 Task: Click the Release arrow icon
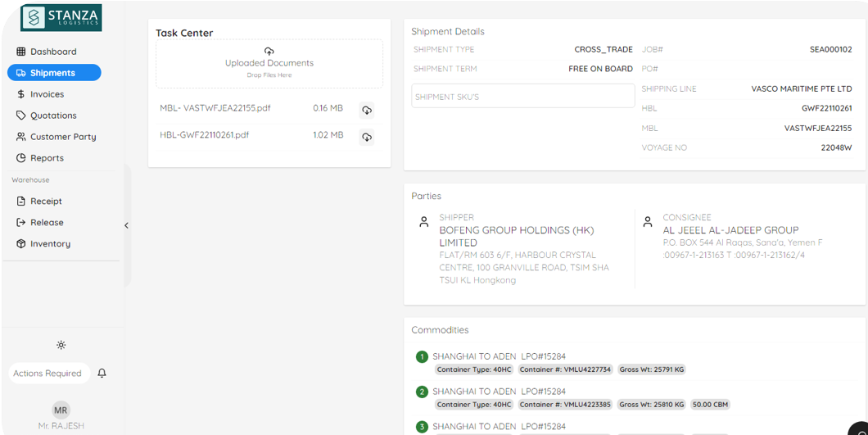tap(21, 222)
